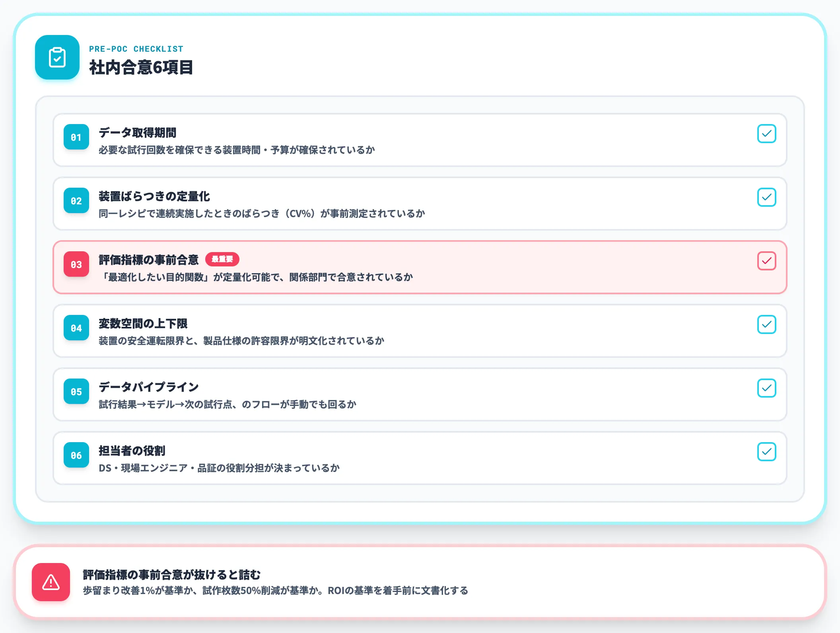
Task: Click the 社内合意6項目 heading
Action: (141, 67)
